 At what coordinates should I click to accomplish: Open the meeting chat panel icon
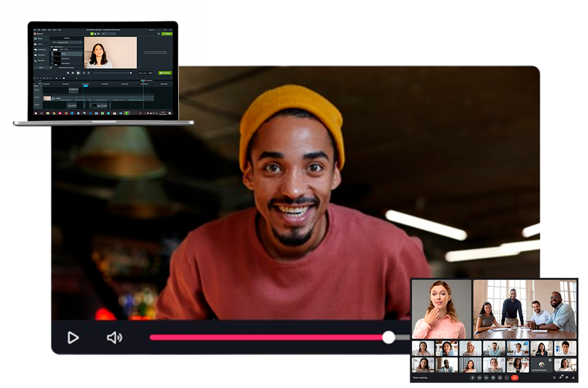568,378
